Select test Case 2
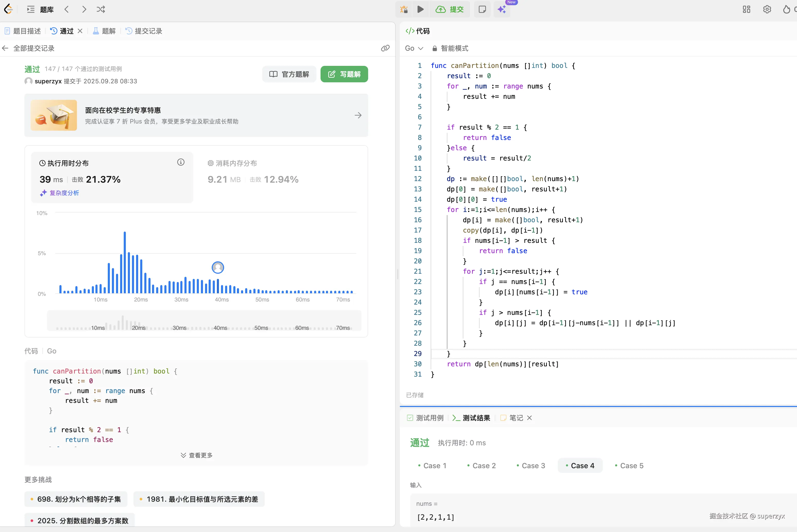The image size is (797, 532). click(481, 466)
